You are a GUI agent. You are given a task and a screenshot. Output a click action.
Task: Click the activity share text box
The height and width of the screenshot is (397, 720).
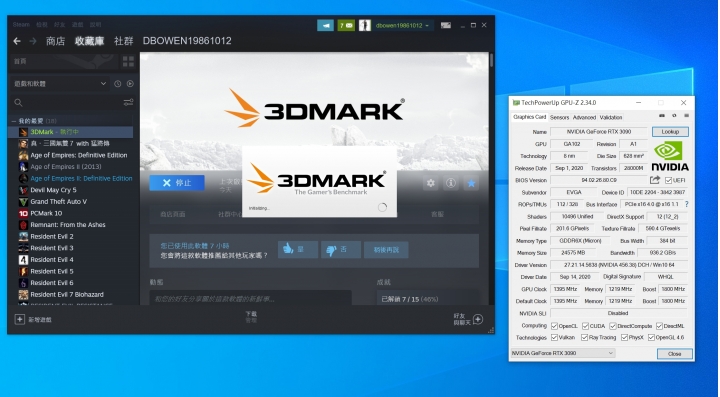250,299
